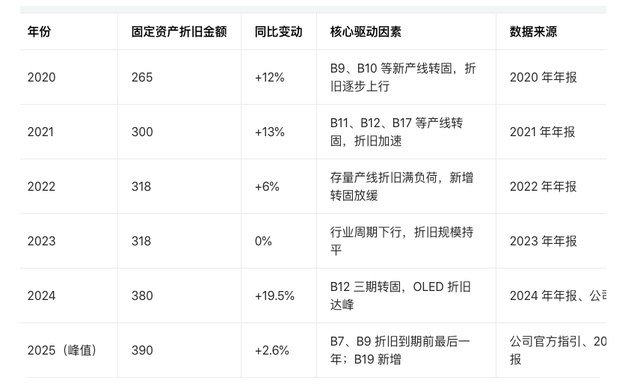Viewport: 640px width, 386px height.
Task: Click the 0% change cell
Action: click(x=263, y=241)
